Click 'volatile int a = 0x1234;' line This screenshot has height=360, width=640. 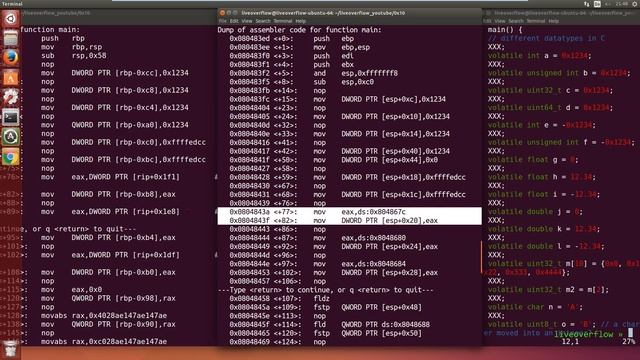tap(539, 56)
